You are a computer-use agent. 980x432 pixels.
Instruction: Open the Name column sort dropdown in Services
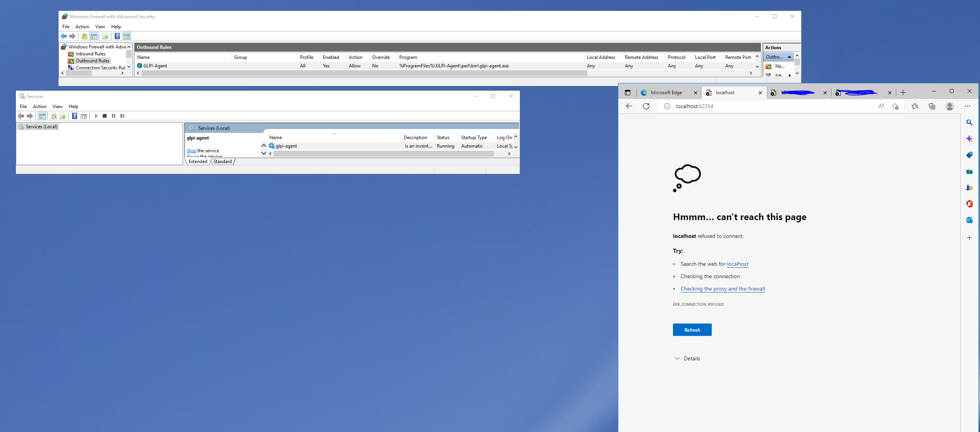[x=334, y=134]
